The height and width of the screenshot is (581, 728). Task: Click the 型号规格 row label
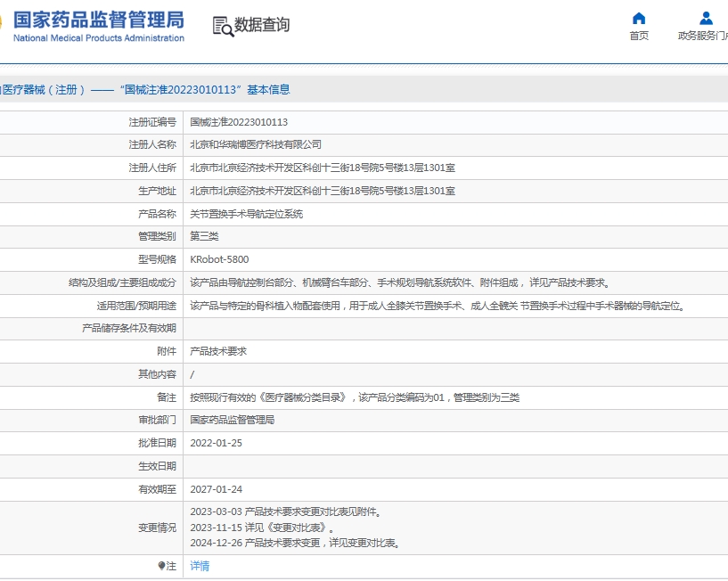click(x=157, y=259)
